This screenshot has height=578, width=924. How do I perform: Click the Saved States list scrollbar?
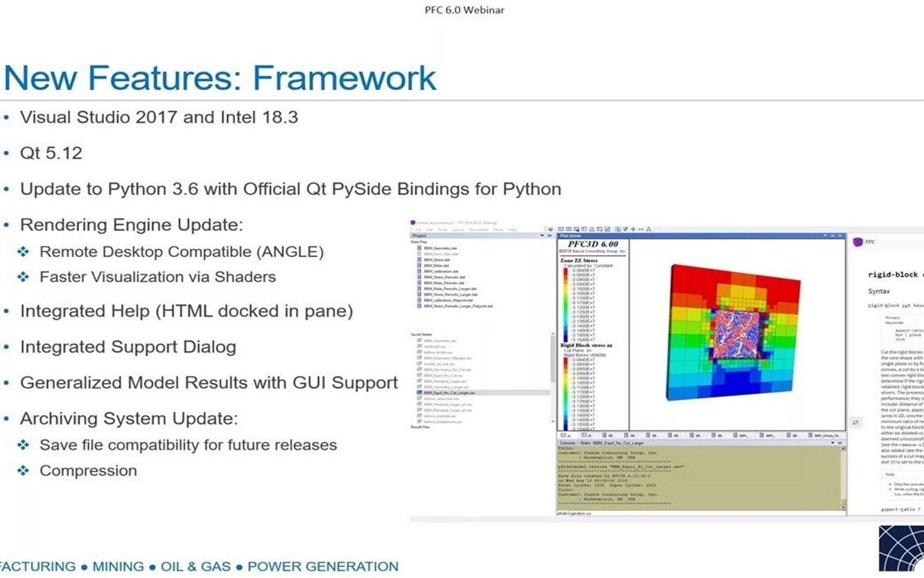pos(553,359)
